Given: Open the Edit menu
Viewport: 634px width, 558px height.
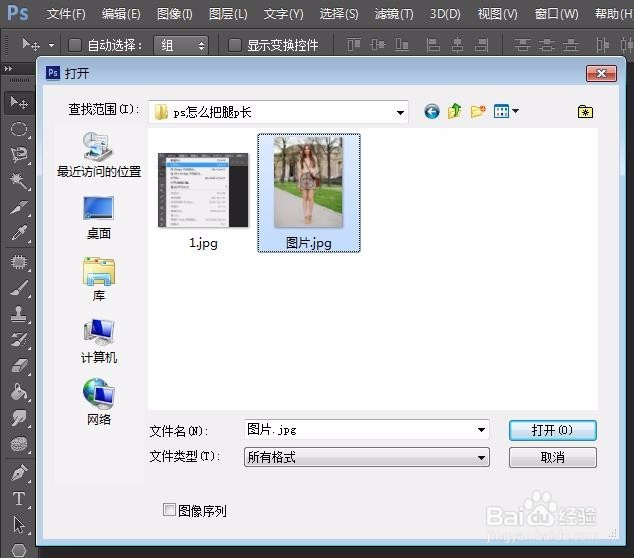Looking at the screenshot, I should click(x=121, y=14).
